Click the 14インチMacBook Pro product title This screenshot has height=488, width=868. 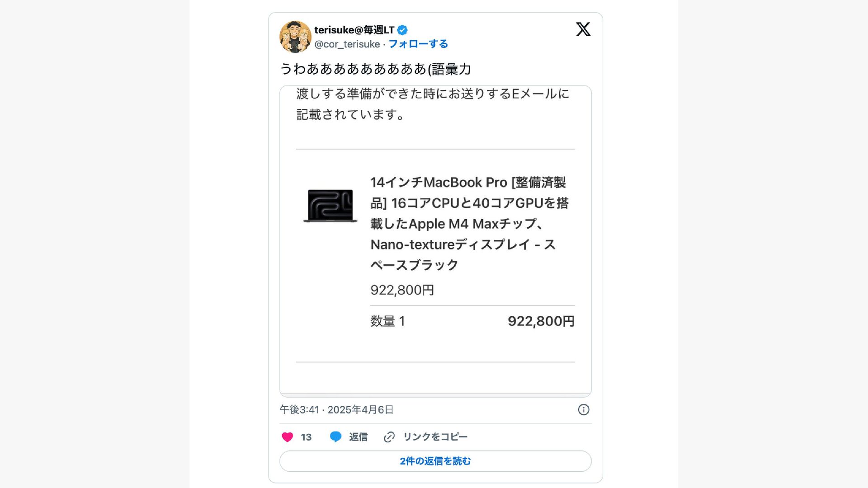tap(470, 224)
